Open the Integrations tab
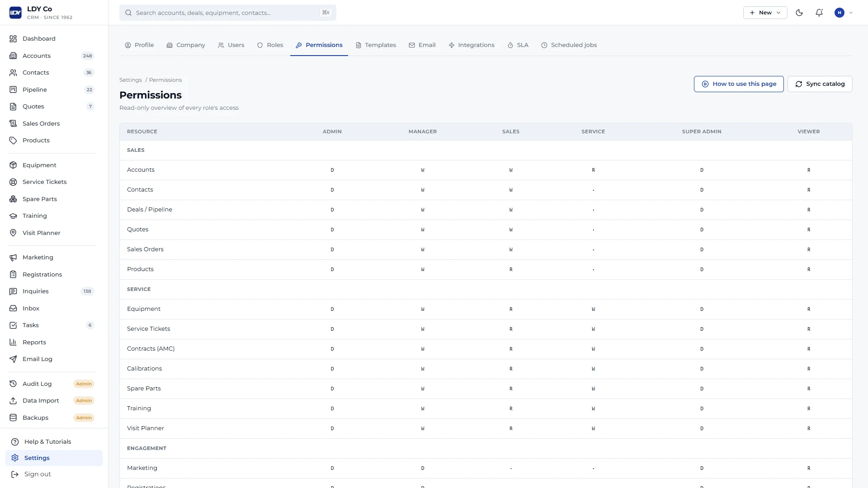 point(472,45)
